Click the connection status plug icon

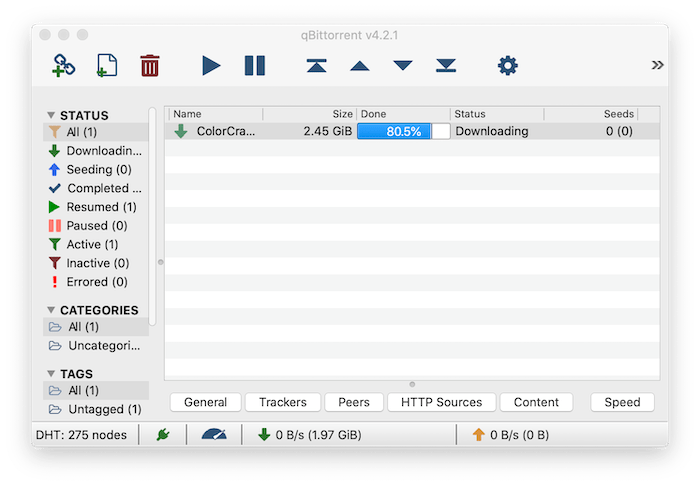pos(163,435)
